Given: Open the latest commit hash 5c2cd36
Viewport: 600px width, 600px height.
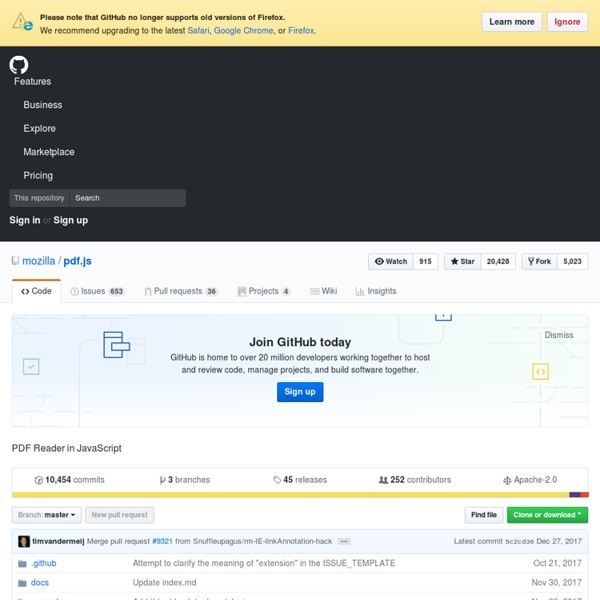Looking at the screenshot, I should pos(520,541).
